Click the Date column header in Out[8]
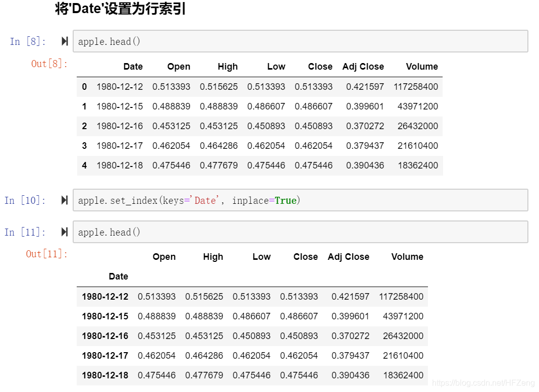The image size is (539, 392). tap(133, 66)
